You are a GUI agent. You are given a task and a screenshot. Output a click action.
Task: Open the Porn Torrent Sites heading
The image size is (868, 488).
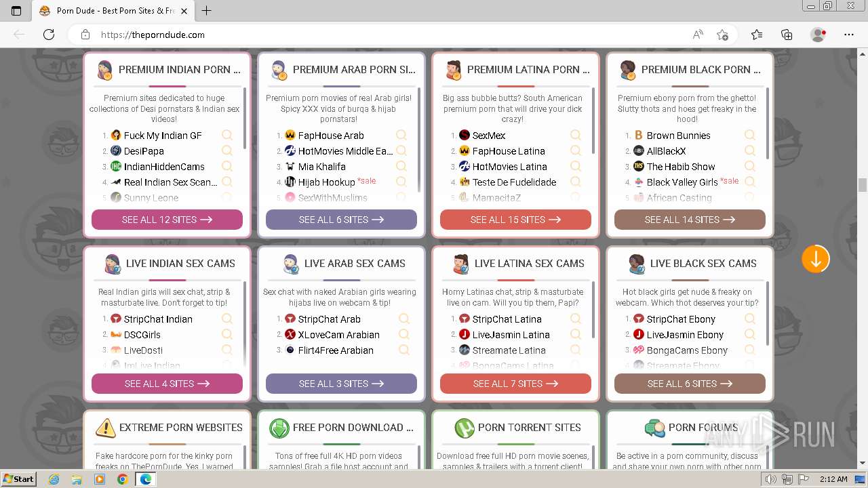pos(530,428)
